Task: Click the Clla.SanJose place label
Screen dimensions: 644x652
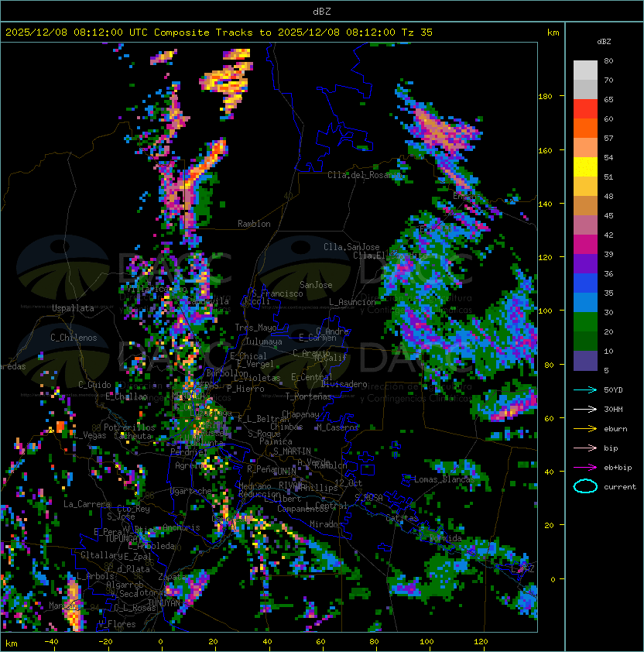Action: tap(351, 247)
